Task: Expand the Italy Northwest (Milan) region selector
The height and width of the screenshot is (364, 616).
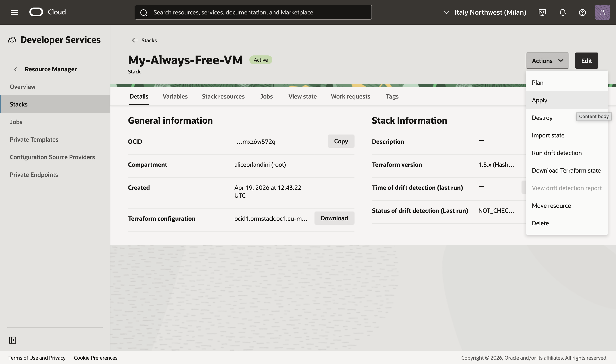Action: tap(484, 12)
